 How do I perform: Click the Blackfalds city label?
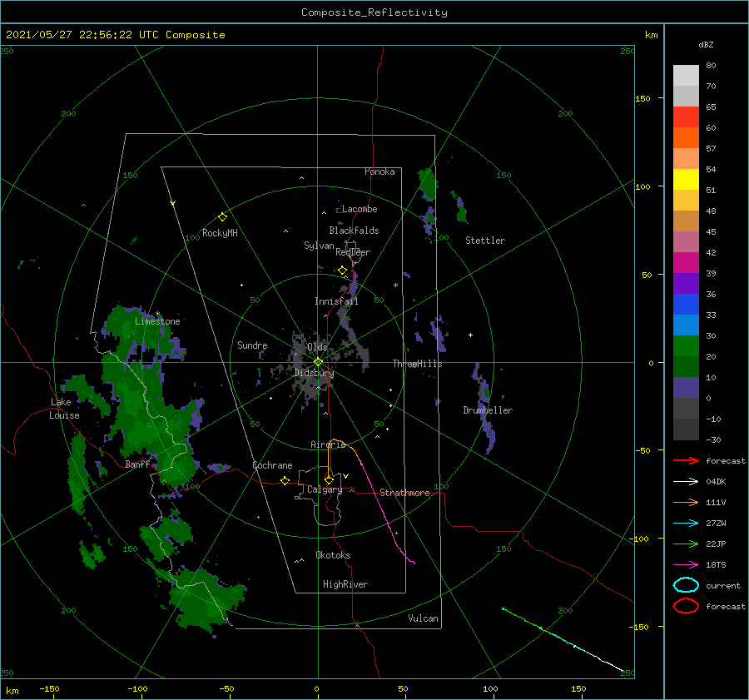(354, 231)
